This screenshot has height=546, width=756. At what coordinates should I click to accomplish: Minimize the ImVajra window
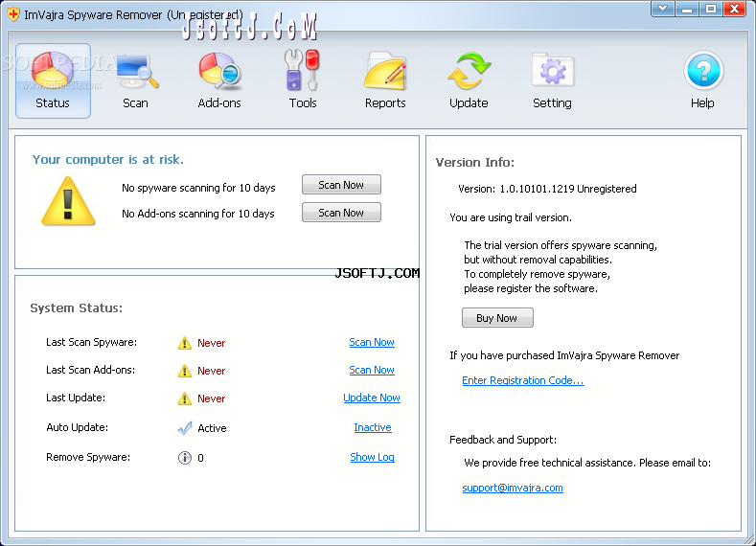tap(687, 9)
